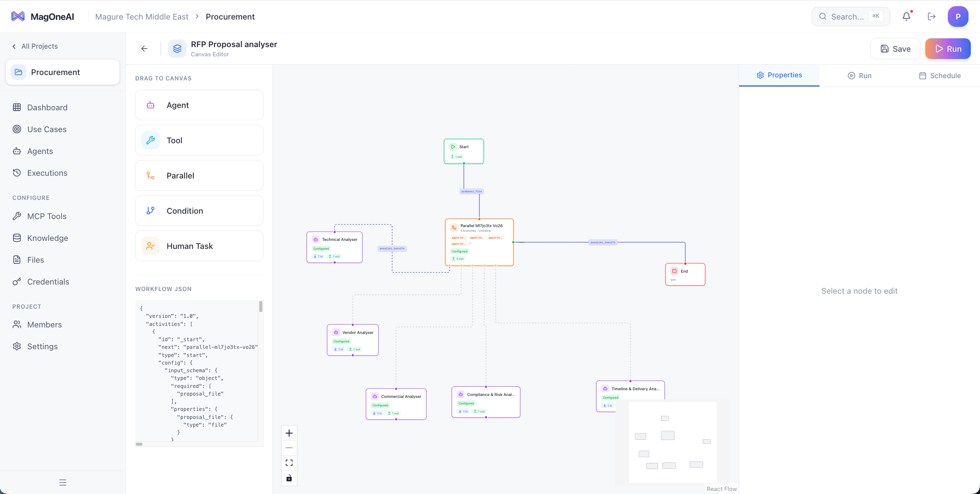Select the Agent node icon in the palette
Screen dimensions: 980x494
point(150,105)
